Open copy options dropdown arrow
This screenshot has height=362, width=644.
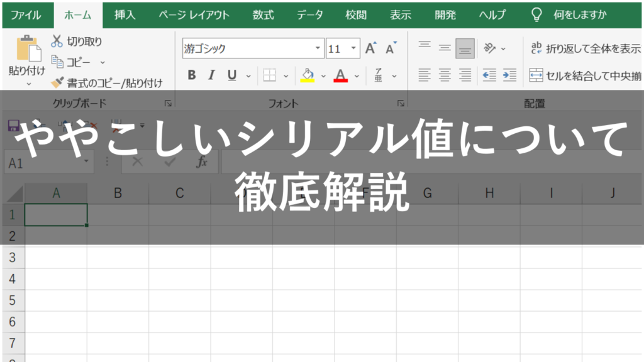(x=103, y=62)
